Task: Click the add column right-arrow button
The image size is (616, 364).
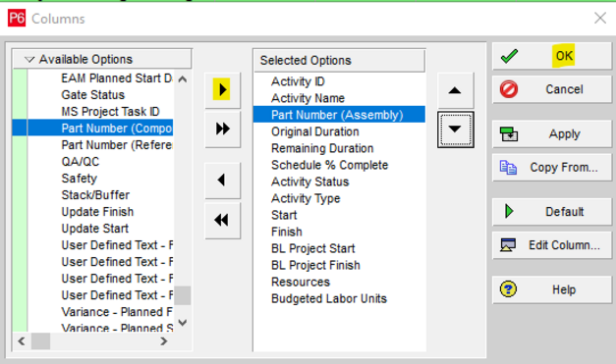Action: (x=222, y=90)
